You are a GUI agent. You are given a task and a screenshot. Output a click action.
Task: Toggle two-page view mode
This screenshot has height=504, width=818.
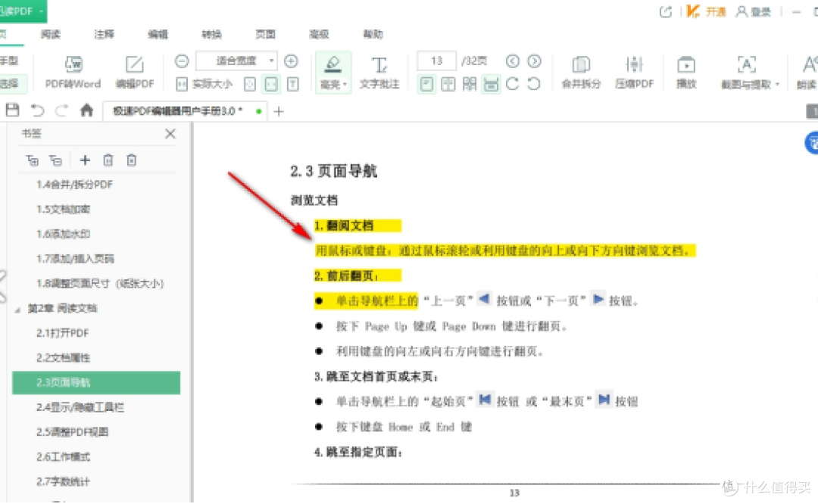(x=448, y=84)
